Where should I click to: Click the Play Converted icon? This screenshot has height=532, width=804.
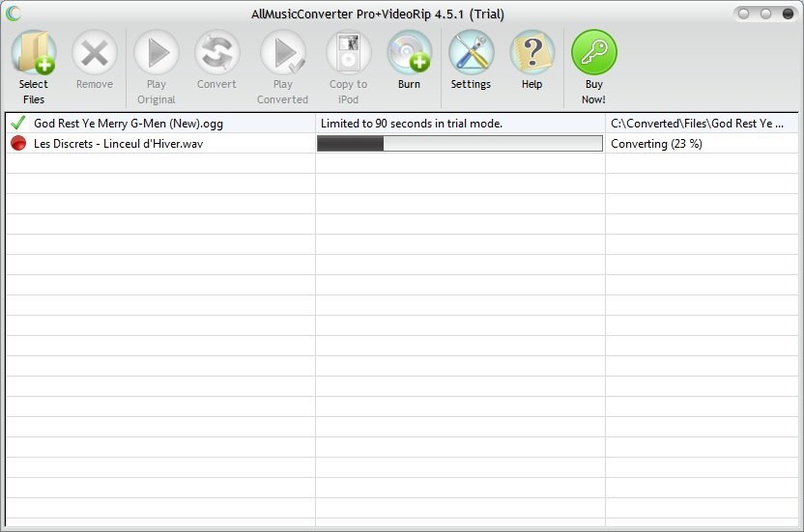(283, 53)
